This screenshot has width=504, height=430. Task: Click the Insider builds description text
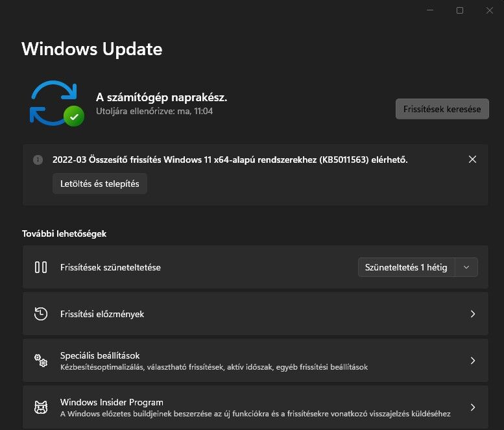(x=255, y=414)
